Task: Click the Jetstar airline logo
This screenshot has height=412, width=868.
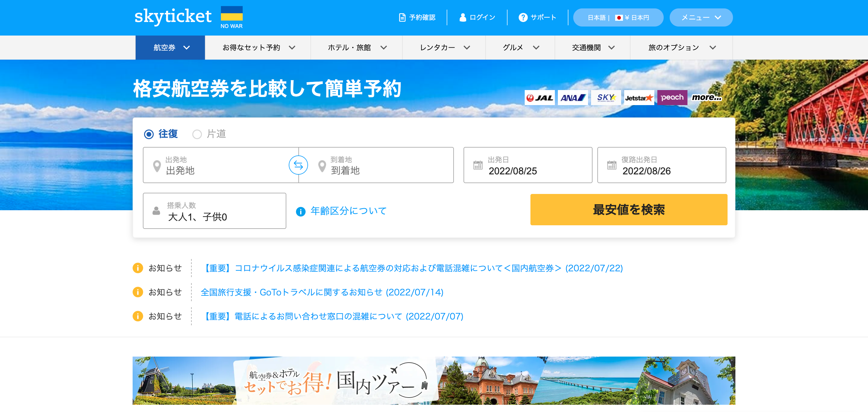Action: click(639, 98)
